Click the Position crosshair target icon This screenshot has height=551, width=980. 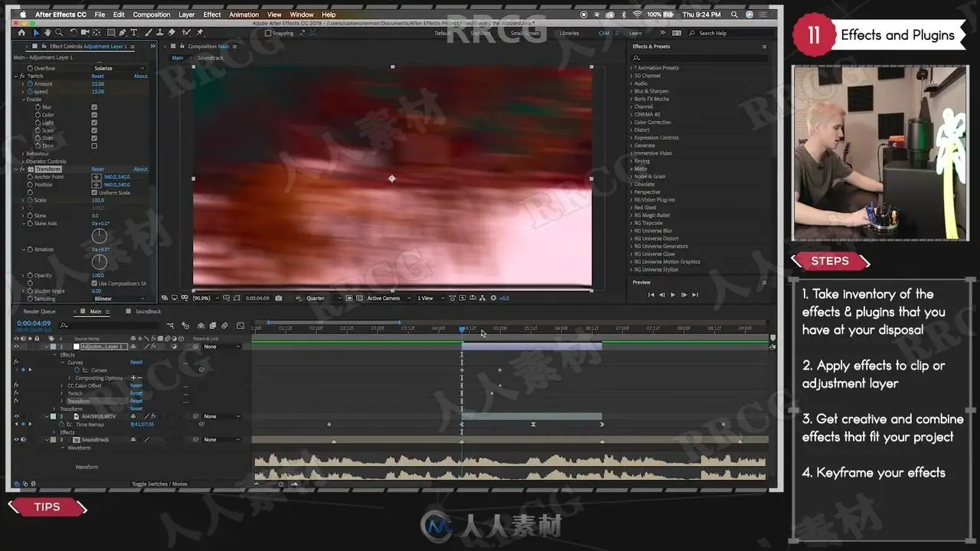(96, 184)
